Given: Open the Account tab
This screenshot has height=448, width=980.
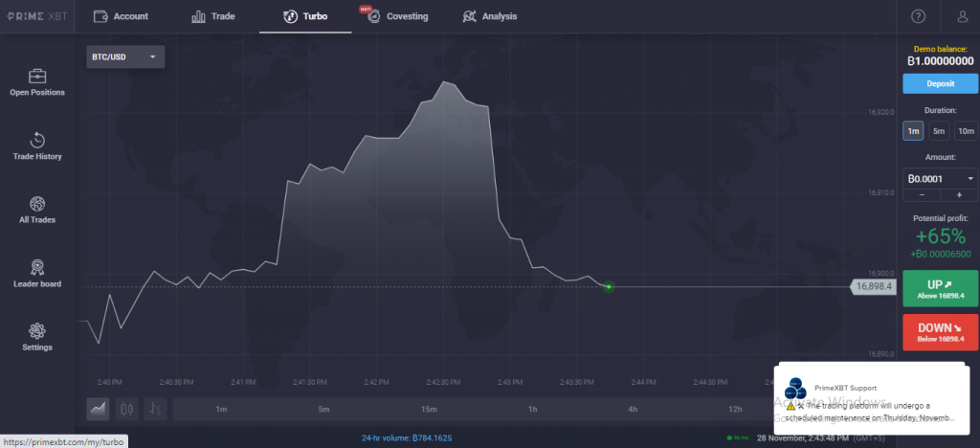Looking at the screenshot, I should click(x=121, y=16).
